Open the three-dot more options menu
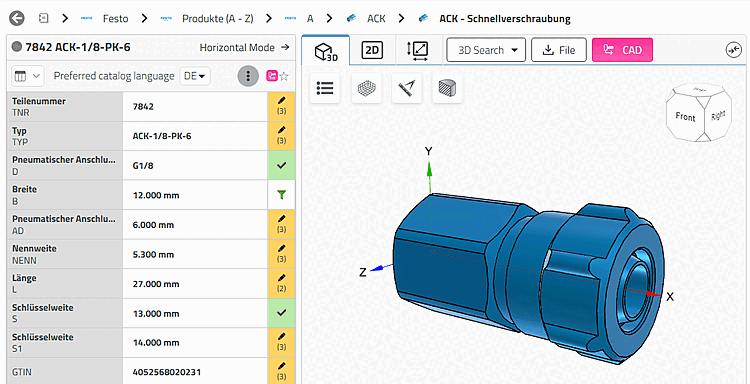 point(248,76)
